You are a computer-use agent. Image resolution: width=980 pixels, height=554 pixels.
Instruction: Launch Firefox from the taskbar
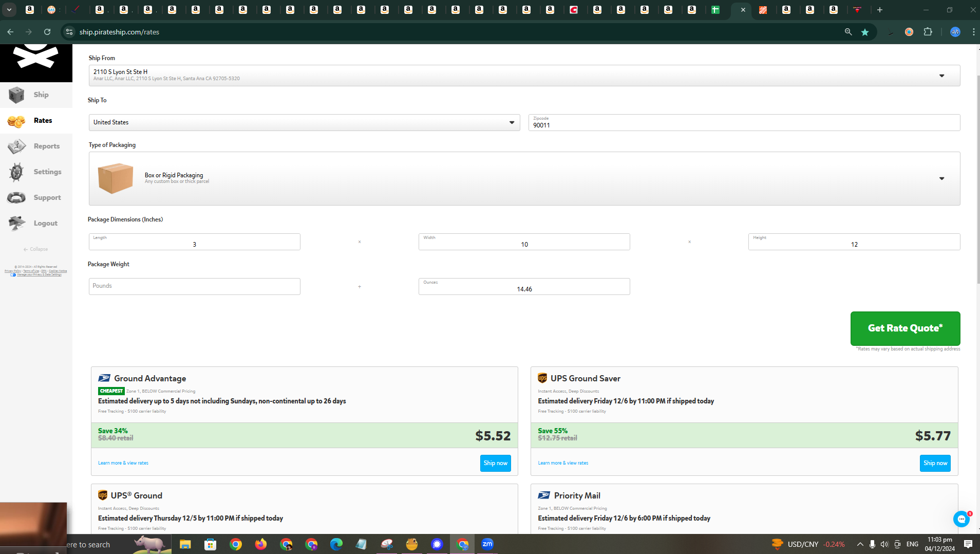click(260, 544)
